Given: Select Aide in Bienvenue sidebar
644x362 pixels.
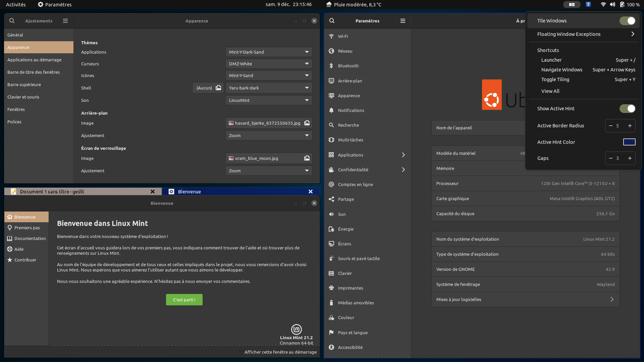Looking at the screenshot, I should click(x=19, y=249).
